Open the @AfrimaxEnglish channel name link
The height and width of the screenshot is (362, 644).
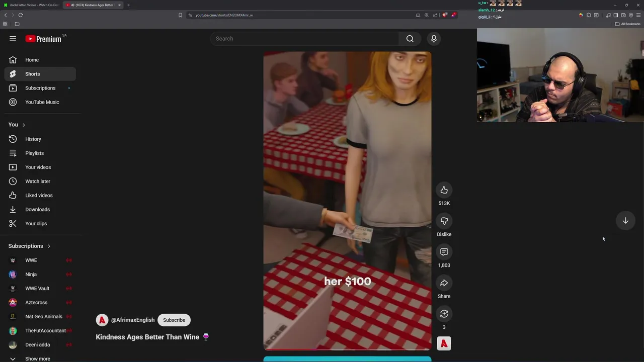click(133, 320)
